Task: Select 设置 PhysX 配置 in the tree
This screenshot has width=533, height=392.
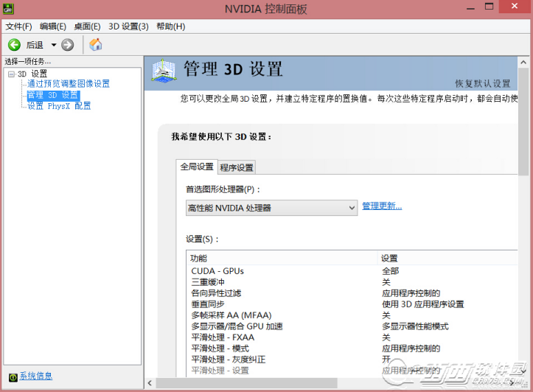Action: click(59, 106)
